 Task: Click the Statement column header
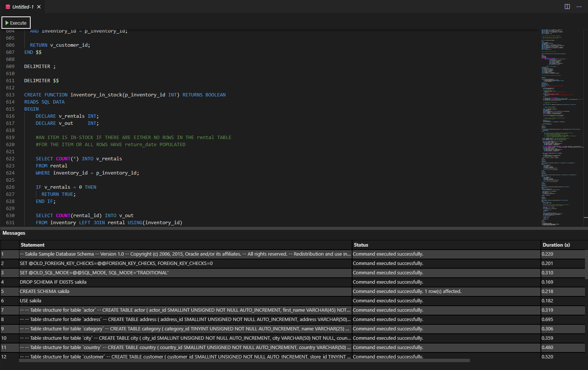33,245
